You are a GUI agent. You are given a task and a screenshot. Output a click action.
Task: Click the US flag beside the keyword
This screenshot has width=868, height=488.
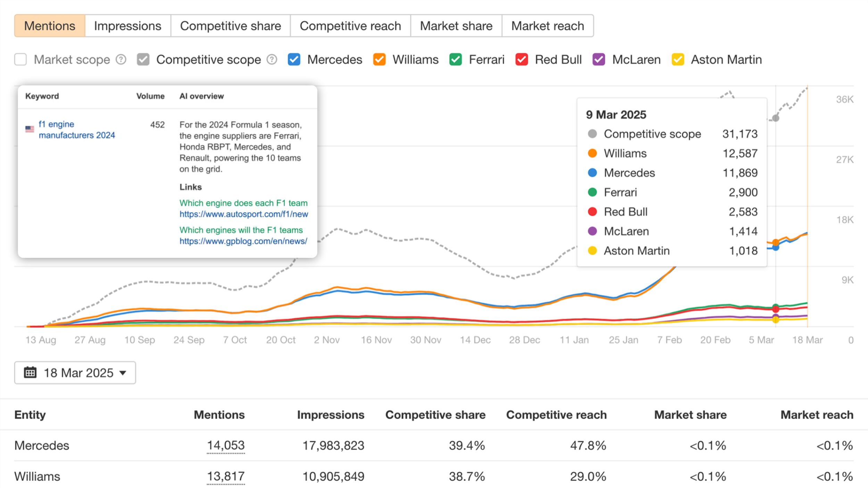(29, 129)
